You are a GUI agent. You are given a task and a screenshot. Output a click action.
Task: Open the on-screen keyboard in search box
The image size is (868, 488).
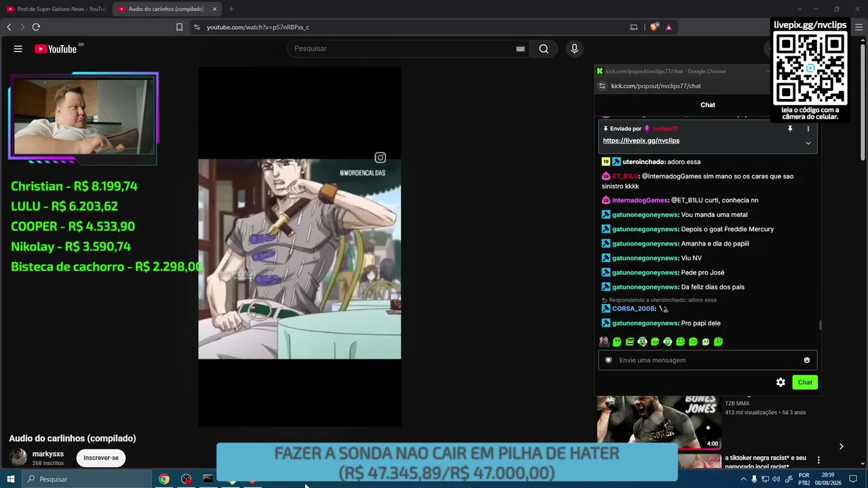click(x=520, y=49)
